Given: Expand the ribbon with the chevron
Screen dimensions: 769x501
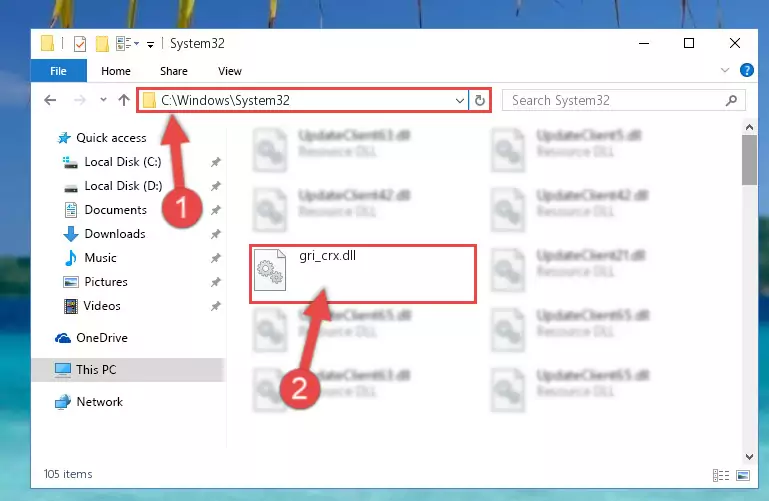Looking at the screenshot, I should coord(724,71).
